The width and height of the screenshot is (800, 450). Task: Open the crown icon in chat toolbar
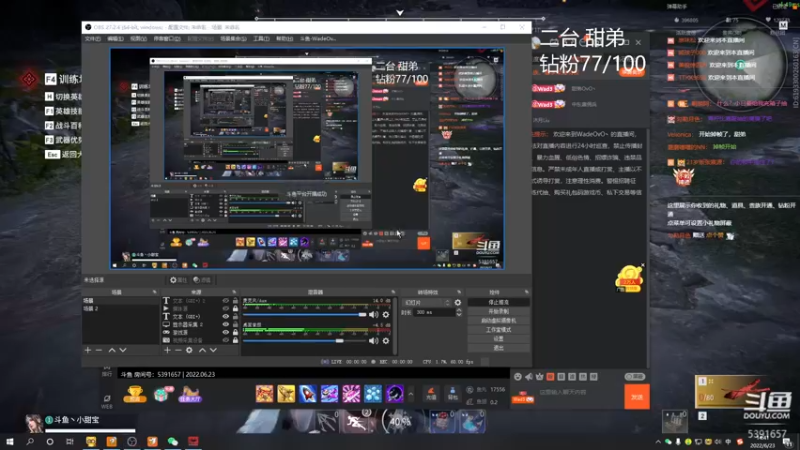click(539, 377)
